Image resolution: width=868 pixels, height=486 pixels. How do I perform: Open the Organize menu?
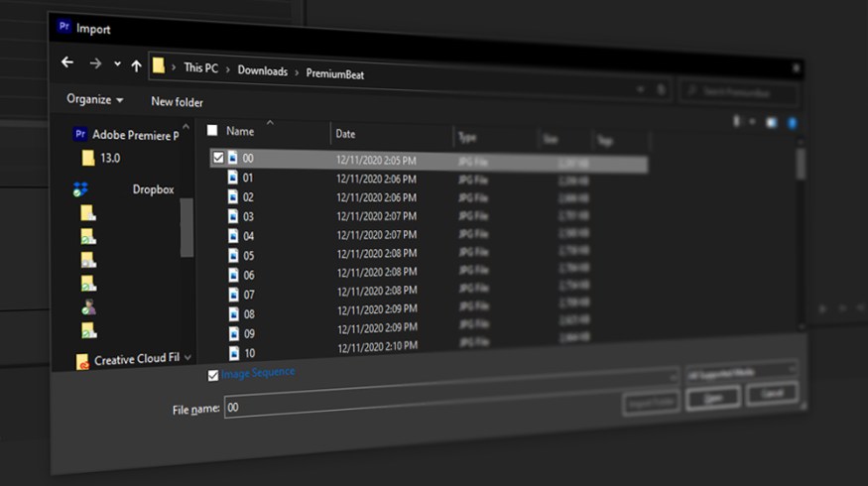tap(94, 99)
